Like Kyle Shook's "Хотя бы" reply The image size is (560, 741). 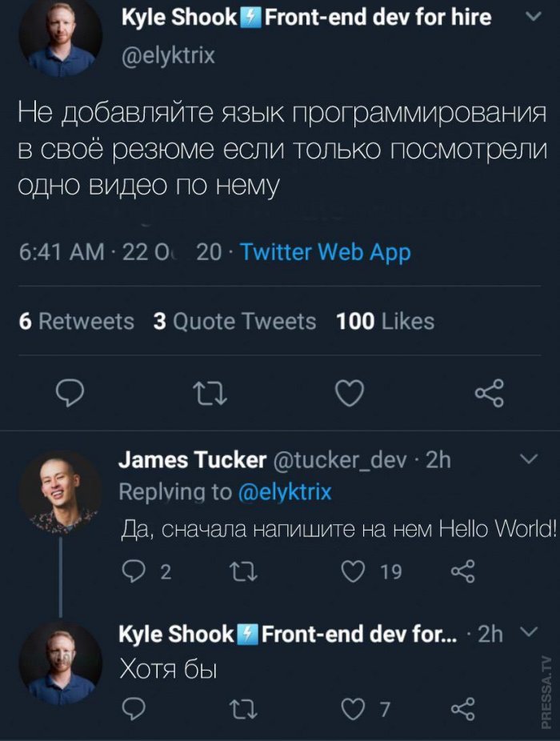click(353, 710)
